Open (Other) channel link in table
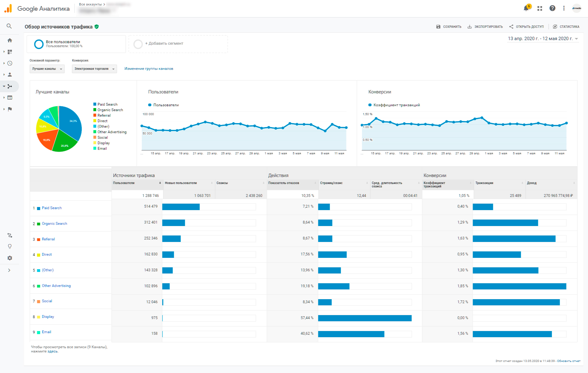 48,270
